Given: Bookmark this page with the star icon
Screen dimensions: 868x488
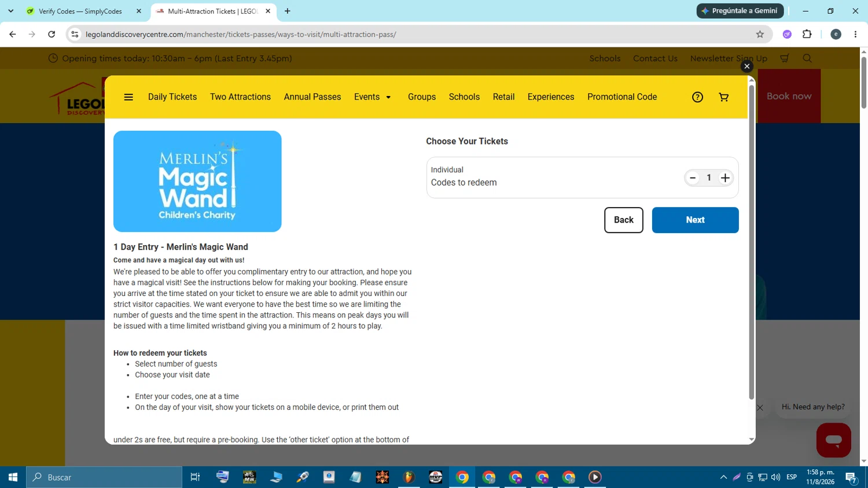Looking at the screenshot, I should [760, 35].
